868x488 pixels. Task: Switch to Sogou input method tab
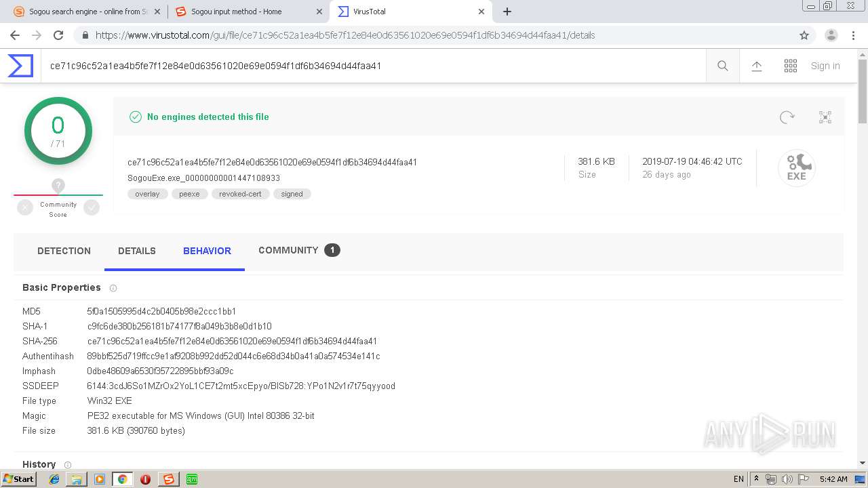(x=248, y=12)
